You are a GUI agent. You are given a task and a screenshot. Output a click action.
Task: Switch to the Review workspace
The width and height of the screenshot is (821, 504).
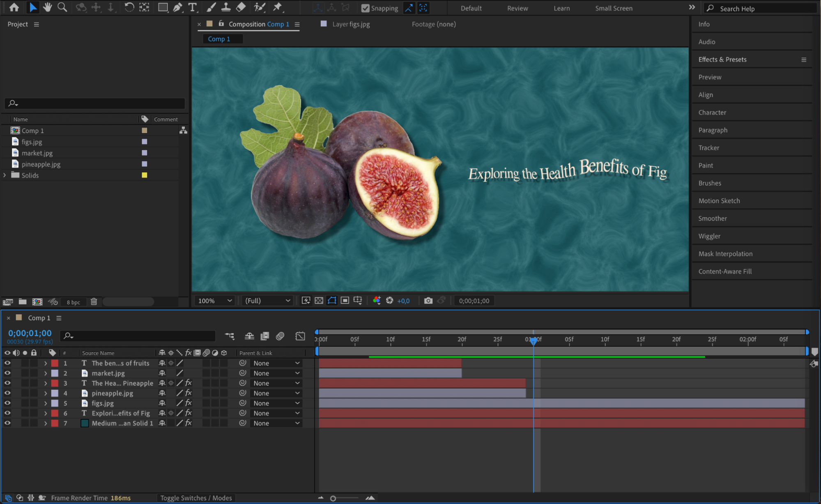click(x=517, y=8)
